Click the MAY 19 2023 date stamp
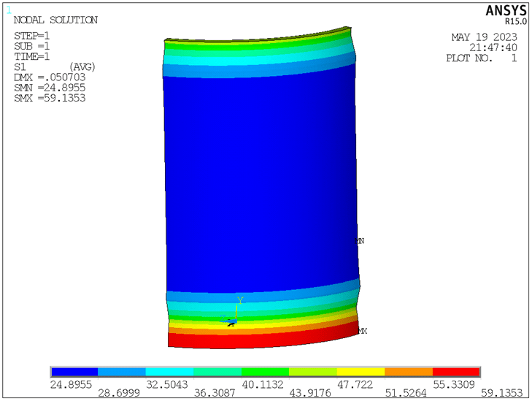 (x=484, y=37)
